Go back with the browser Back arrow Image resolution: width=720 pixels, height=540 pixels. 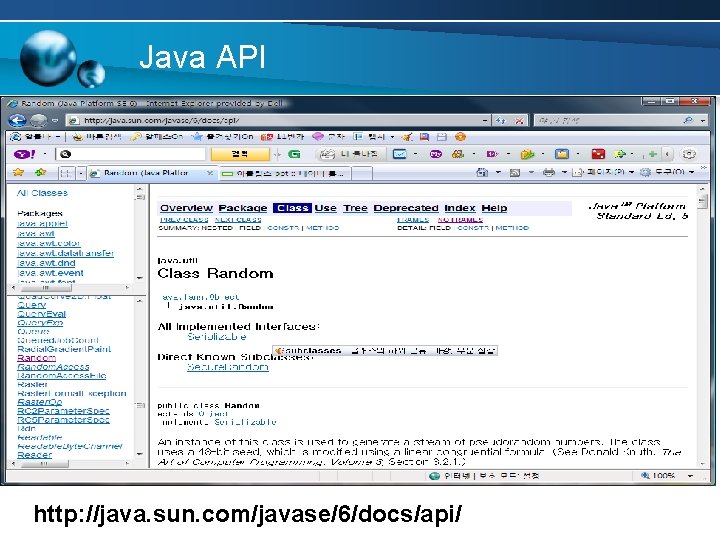(x=17, y=121)
